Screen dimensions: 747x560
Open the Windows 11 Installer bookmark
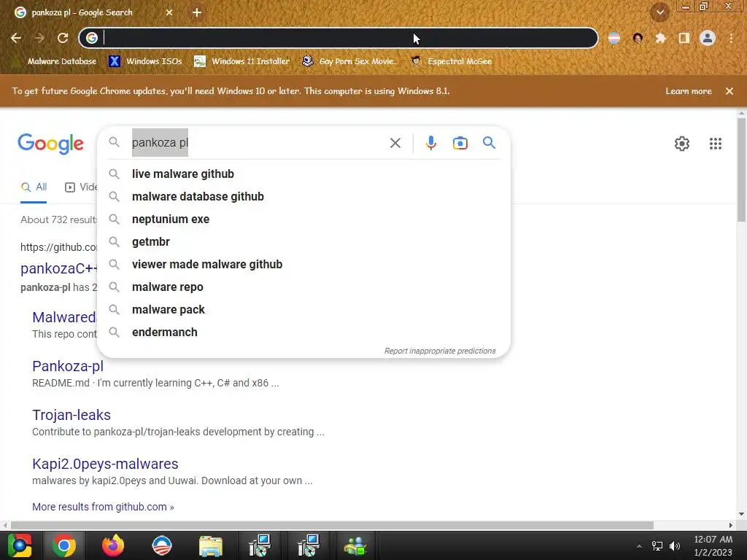point(242,61)
